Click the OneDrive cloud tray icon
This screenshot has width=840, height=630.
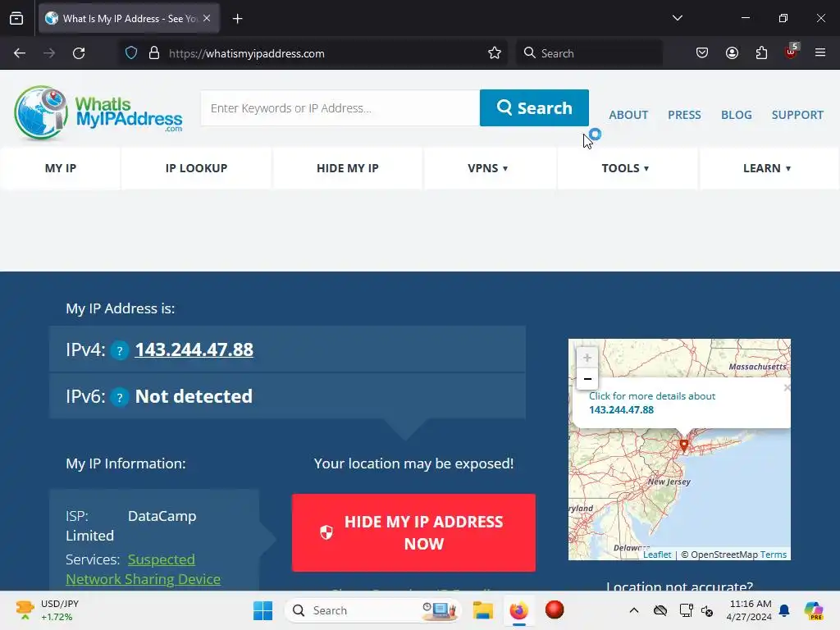click(660, 610)
